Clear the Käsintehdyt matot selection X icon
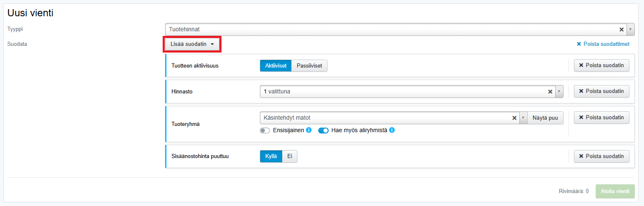The image size is (644, 206). [x=514, y=118]
